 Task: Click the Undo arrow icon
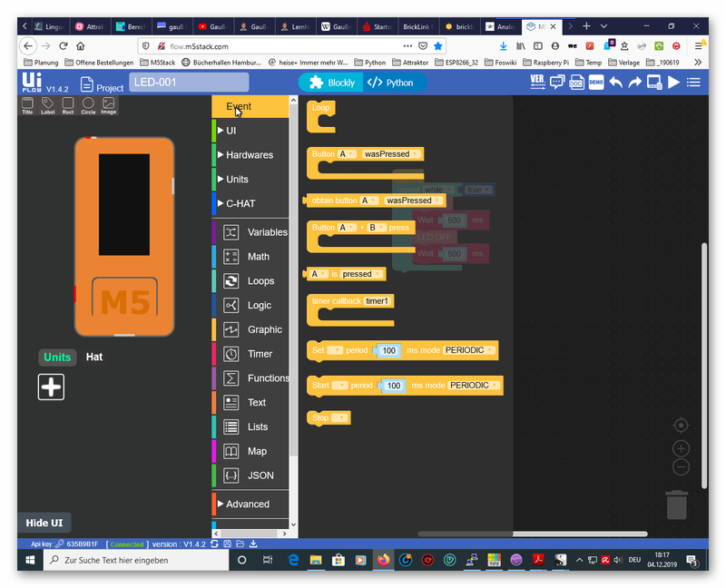(x=616, y=83)
